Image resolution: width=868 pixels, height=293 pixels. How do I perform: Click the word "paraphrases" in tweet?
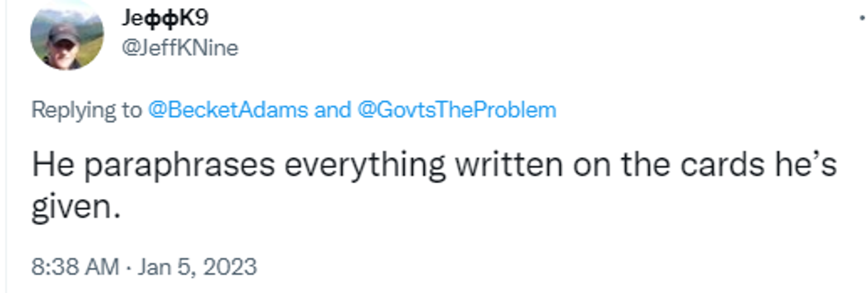click(179, 165)
